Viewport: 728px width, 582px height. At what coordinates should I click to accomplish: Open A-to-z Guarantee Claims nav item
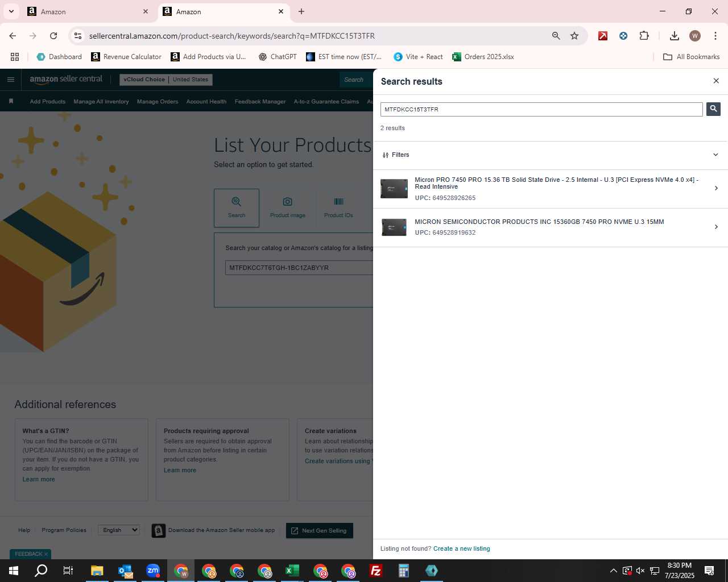click(x=326, y=102)
